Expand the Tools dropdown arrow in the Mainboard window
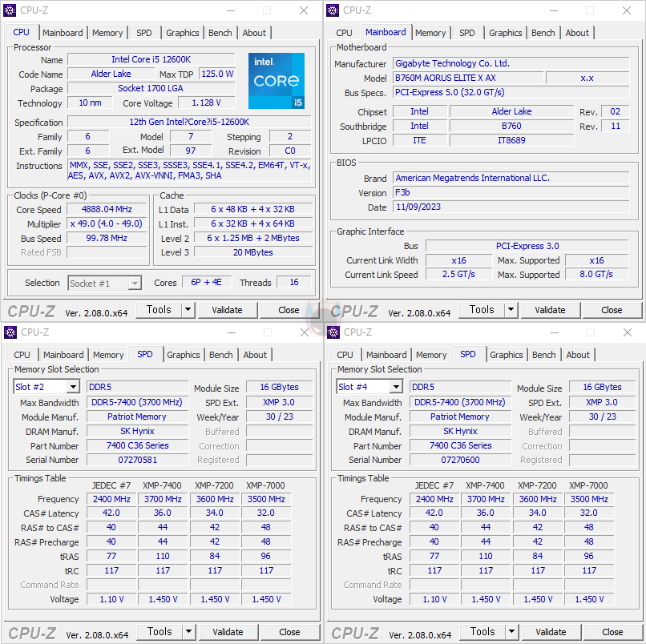 click(x=511, y=310)
